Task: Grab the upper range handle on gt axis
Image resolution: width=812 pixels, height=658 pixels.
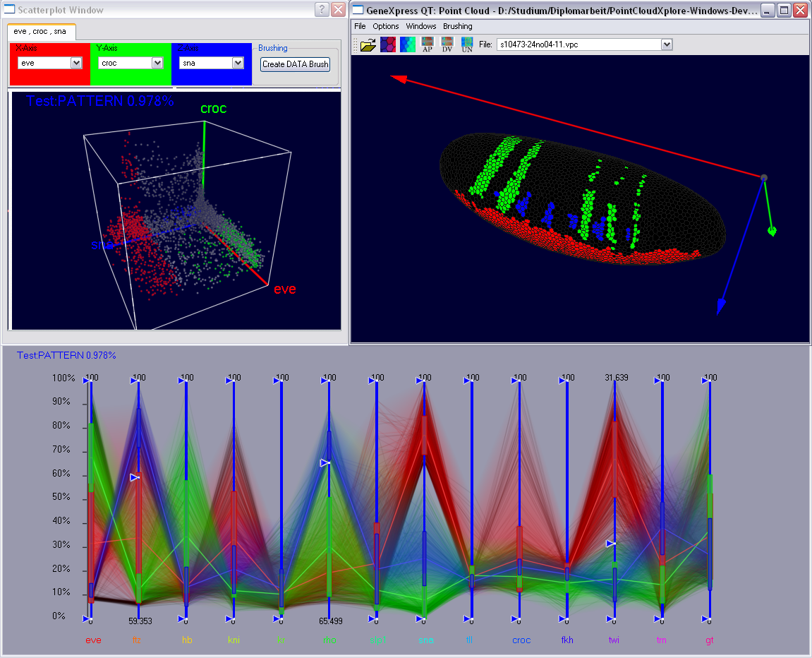Action: pyautogui.click(x=706, y=381)
